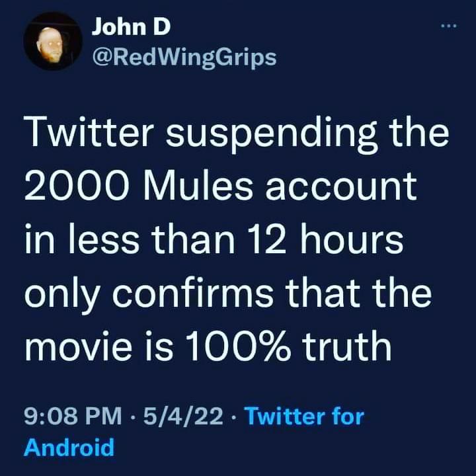Select the "Twitter suspending the" tweet line
The image size is (476, 476).
[237, 135]
